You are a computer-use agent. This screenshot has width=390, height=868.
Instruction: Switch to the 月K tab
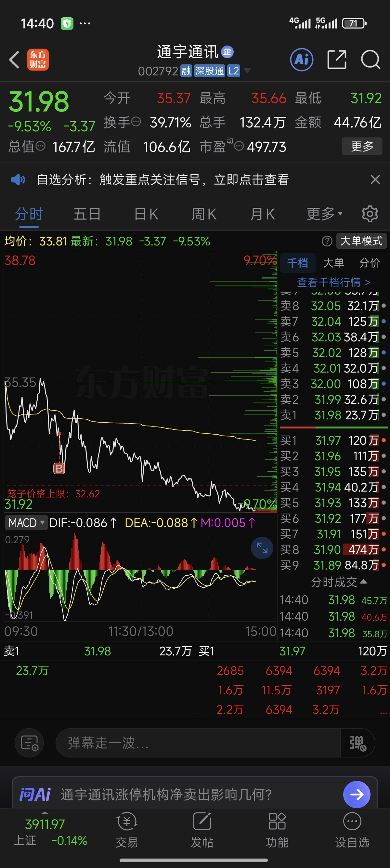(263, 214)
